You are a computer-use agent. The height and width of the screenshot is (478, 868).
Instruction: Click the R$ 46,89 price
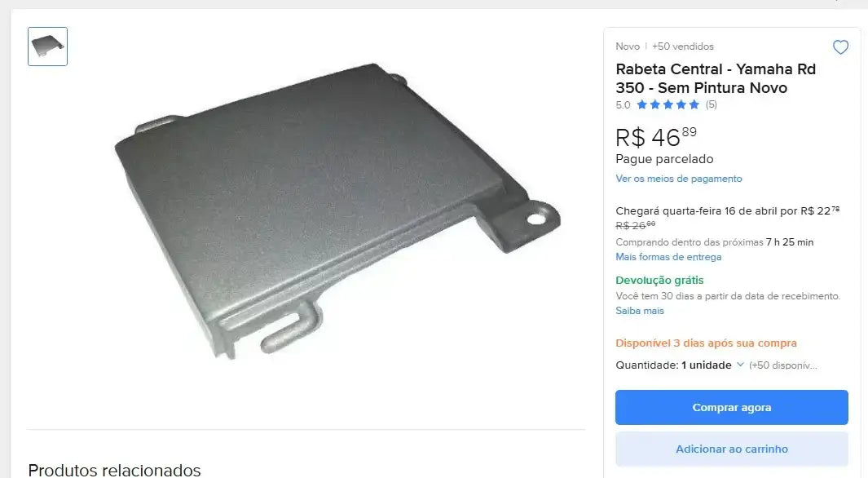pos(656,137)
